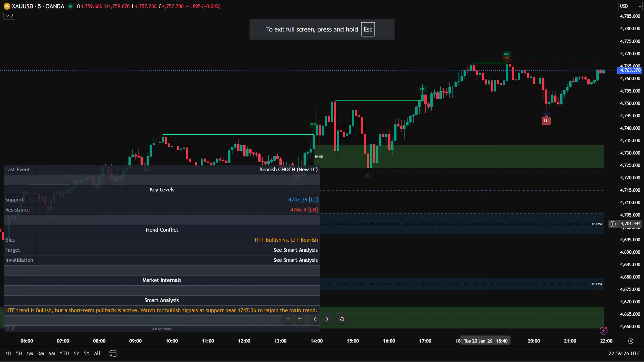Click the See Smart Analysis target link
This screenshot has width=644, height=362.
(296, 250)
